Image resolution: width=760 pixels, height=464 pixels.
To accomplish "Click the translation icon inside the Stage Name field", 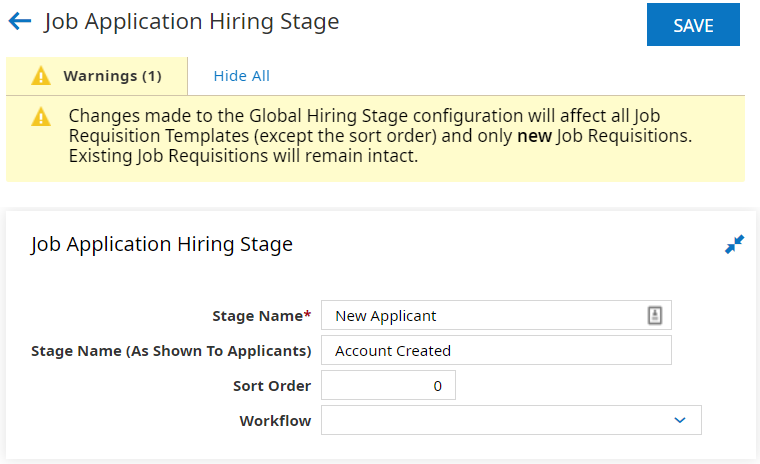I will tap(655, 315).
